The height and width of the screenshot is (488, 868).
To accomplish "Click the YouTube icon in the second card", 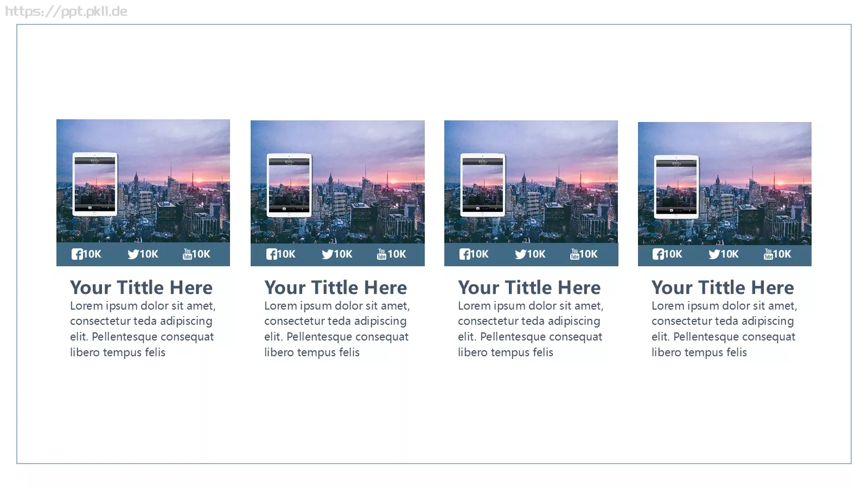I will 381,254.
